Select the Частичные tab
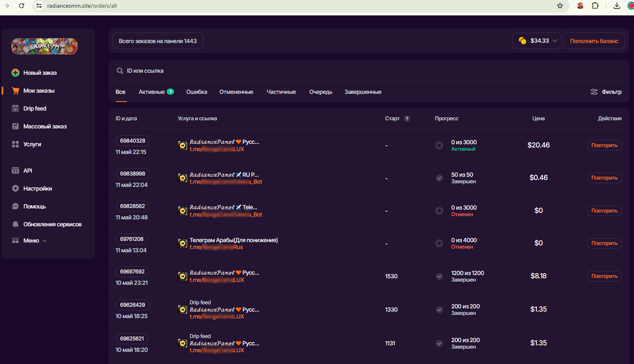The height and width of the screenshot is (364, 634). tap(281, 92)
